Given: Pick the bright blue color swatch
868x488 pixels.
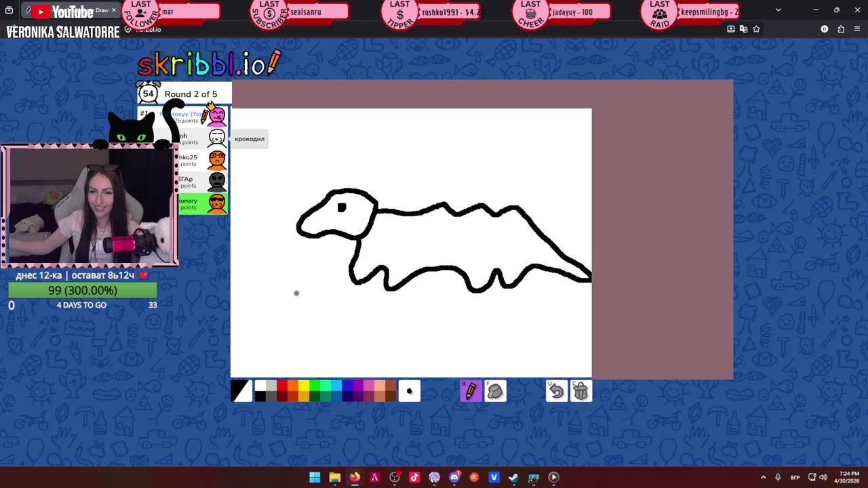Looking at the screenshot, I should pos(347,386).
